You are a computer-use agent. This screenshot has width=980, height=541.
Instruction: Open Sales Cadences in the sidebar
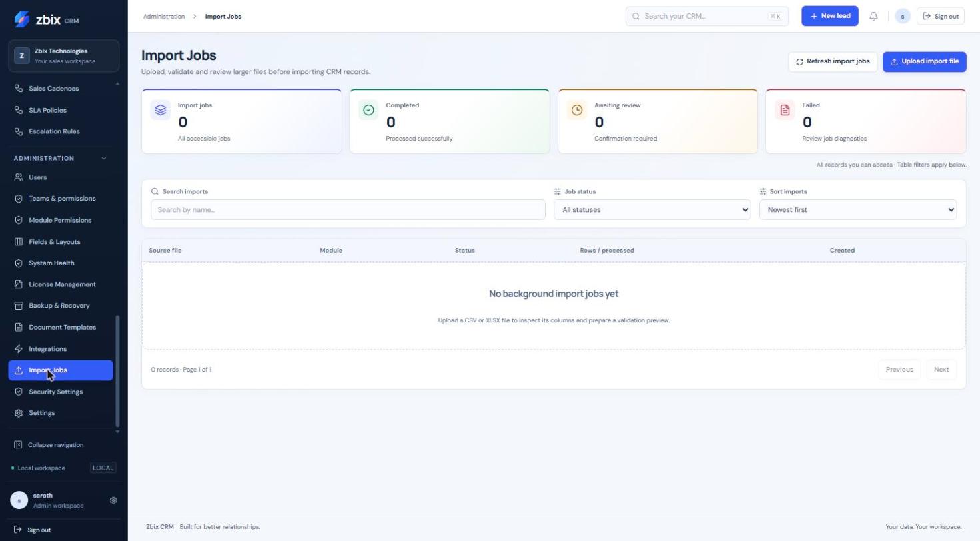coord(61,89)
